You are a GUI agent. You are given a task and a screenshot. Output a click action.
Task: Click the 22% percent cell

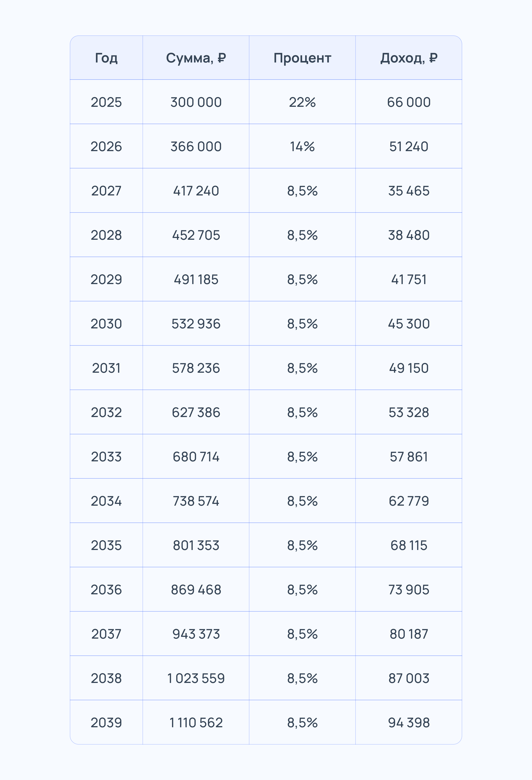(x=302, y=102)
